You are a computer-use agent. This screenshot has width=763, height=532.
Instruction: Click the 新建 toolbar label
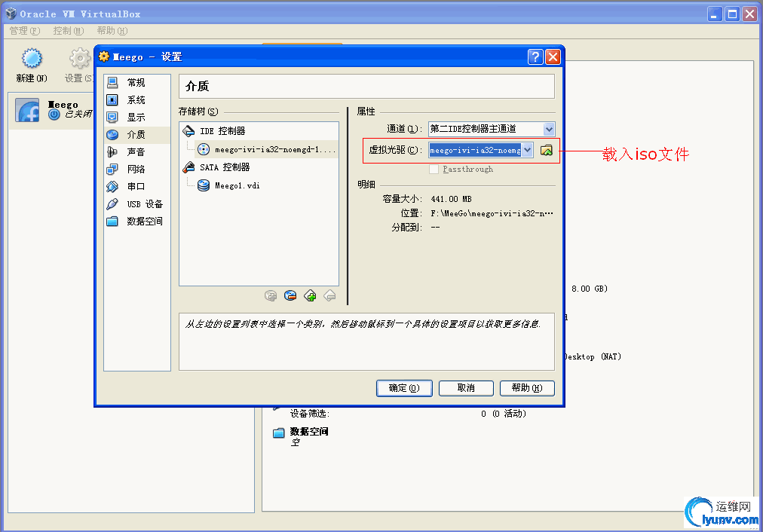[x=32, y=78]
